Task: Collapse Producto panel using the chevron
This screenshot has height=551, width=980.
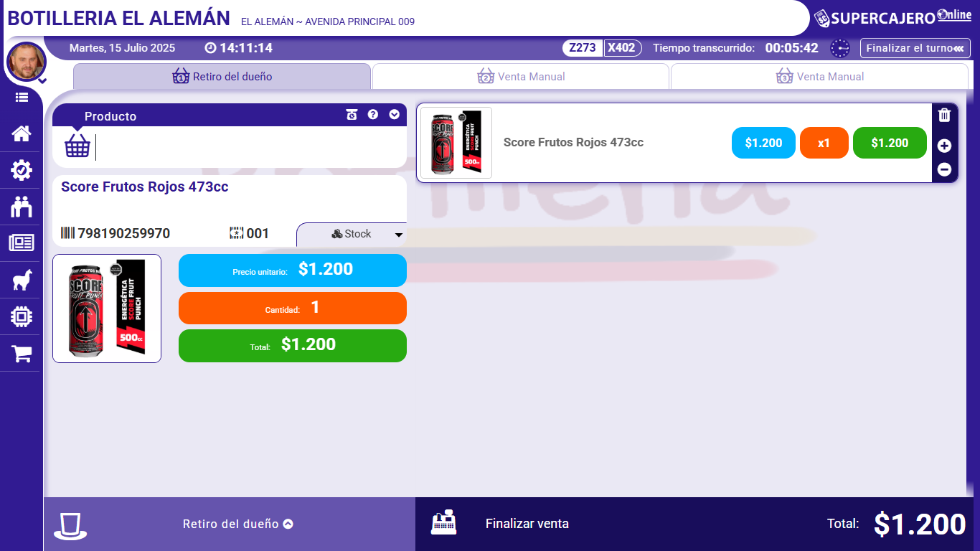Action: 394,114
